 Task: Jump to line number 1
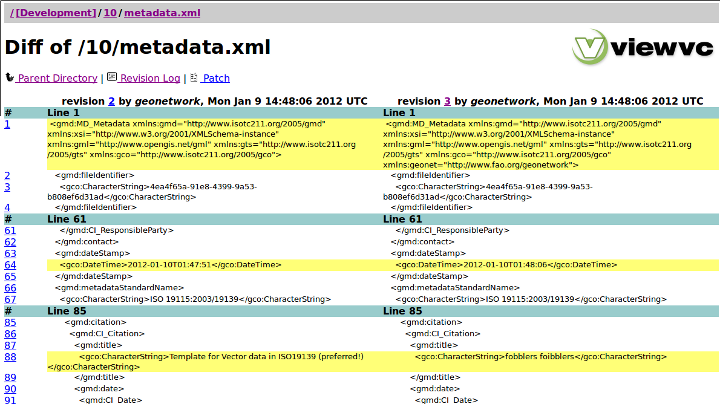(7, 124)
